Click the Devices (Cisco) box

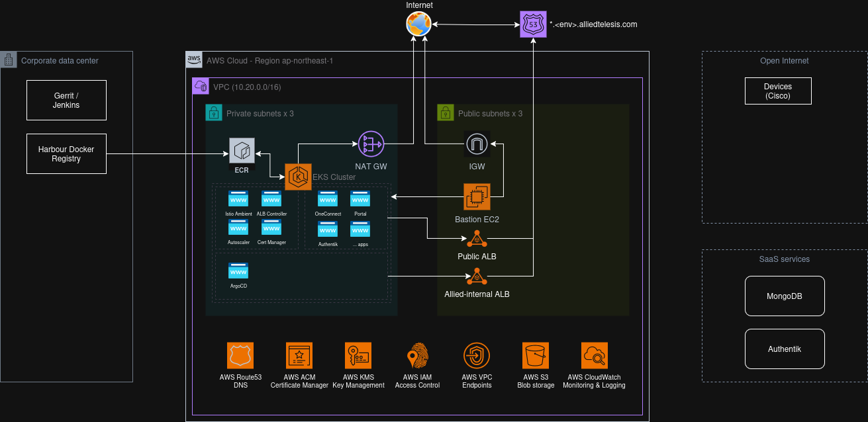click(777, 91)
